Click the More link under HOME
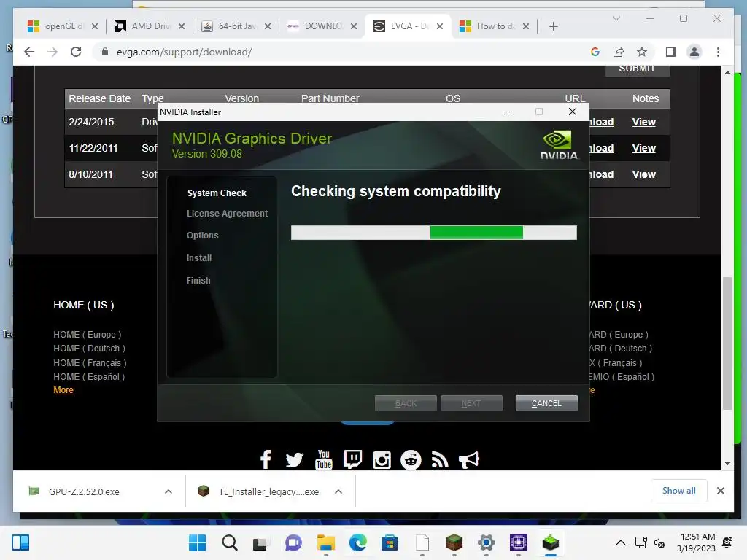 63,390
